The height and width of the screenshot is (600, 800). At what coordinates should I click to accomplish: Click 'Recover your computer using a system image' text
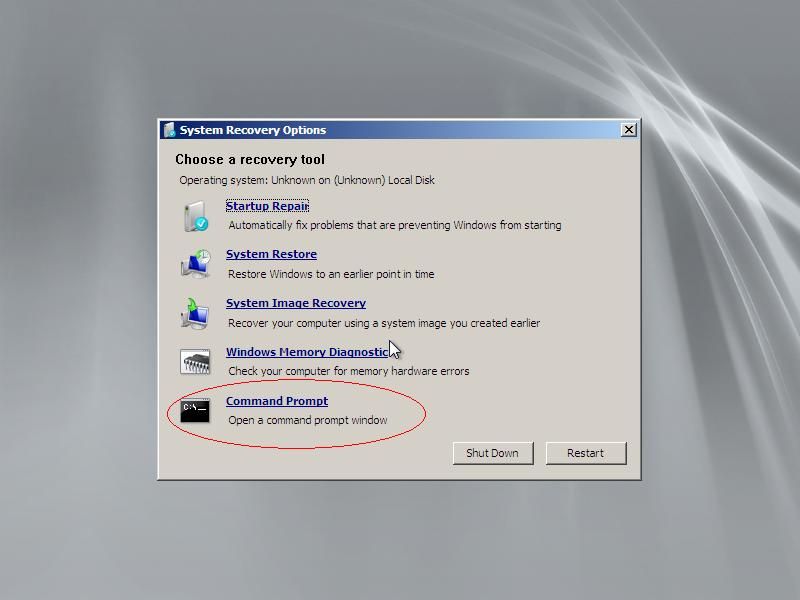[384, 323]
